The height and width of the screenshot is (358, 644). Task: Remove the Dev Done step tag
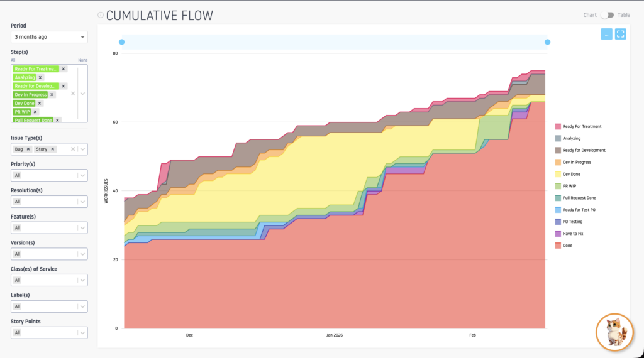[39, 103]
